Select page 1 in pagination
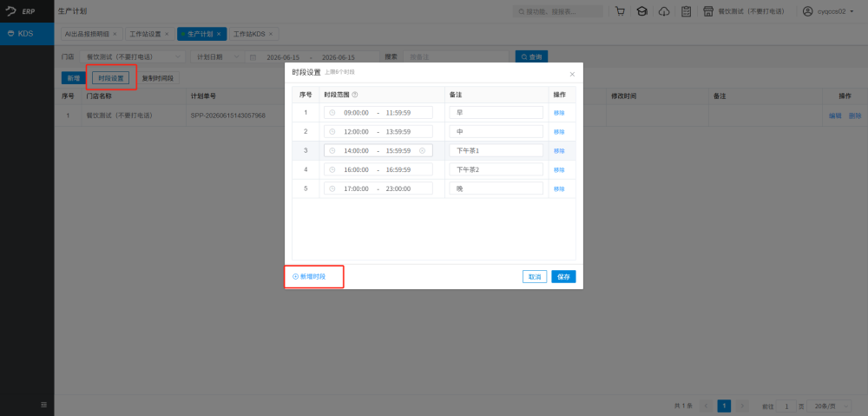This screenshot has height=416, width=868. coord(724,406)
